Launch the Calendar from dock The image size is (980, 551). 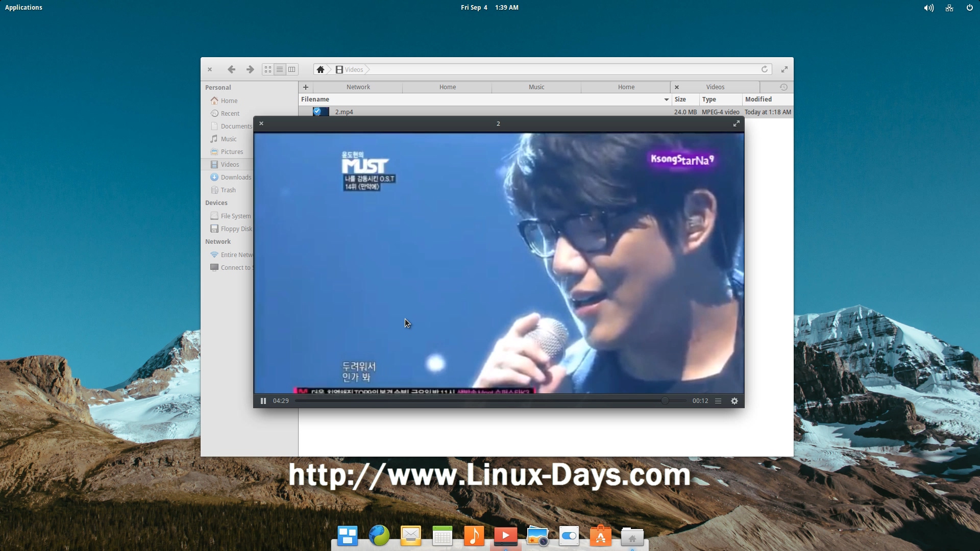pos(443,536)
